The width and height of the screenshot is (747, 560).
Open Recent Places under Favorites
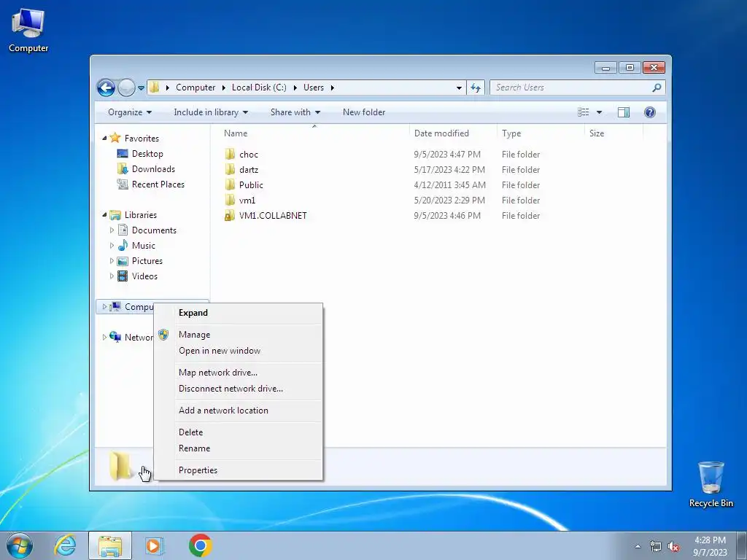(158, 184)
